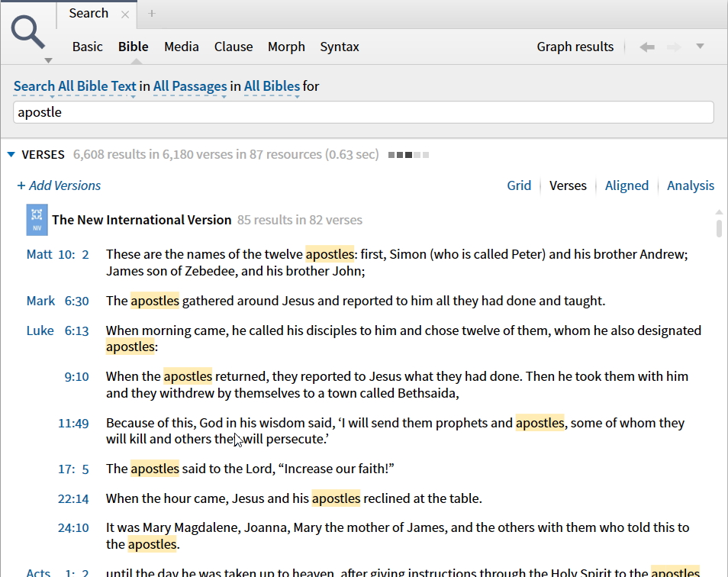Viewport: 728px width, 577px height.
Task: Click Graph results button
Action: coord(575,47)
